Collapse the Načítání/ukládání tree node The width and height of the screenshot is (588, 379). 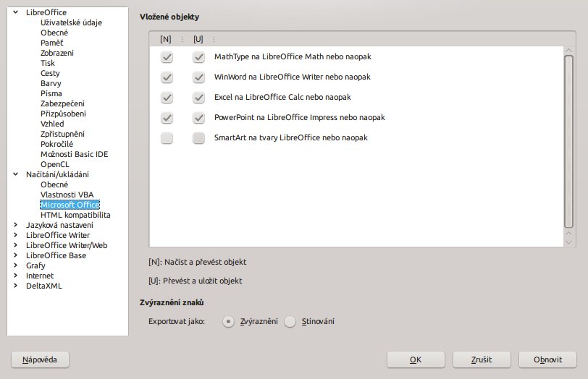pyautogui.click(x=15, y=174)
